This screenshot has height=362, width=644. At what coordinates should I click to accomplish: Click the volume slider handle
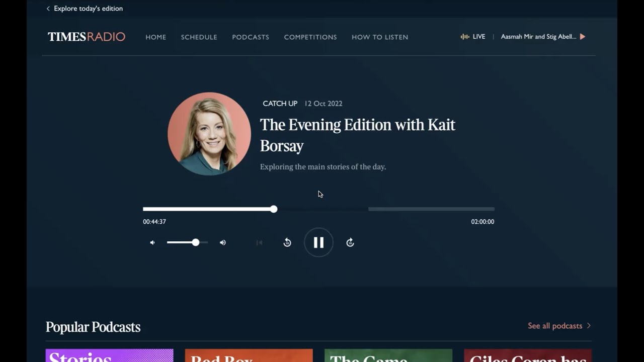[x=196, y=242]
